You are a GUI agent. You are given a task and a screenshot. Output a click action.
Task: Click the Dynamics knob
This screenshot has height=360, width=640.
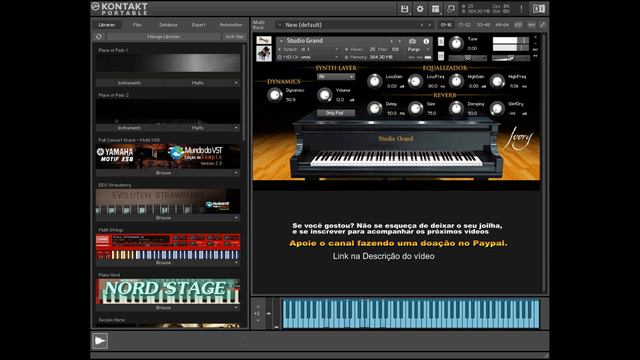(275, 95)
